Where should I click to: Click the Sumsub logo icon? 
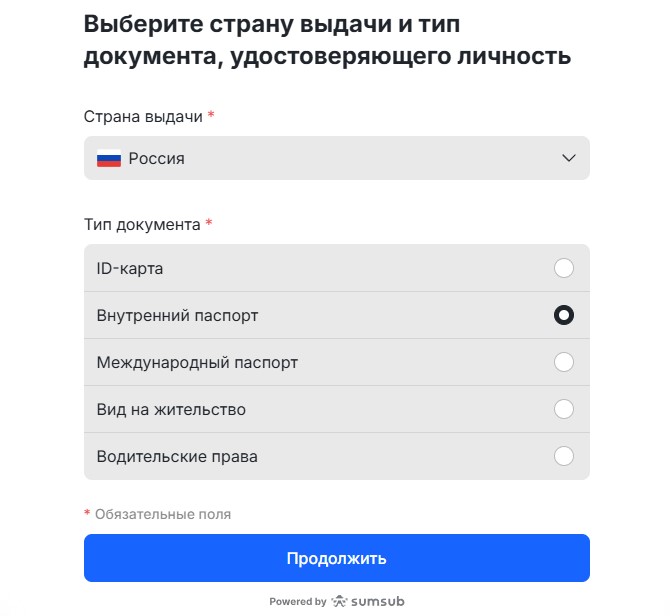(340, 602)
